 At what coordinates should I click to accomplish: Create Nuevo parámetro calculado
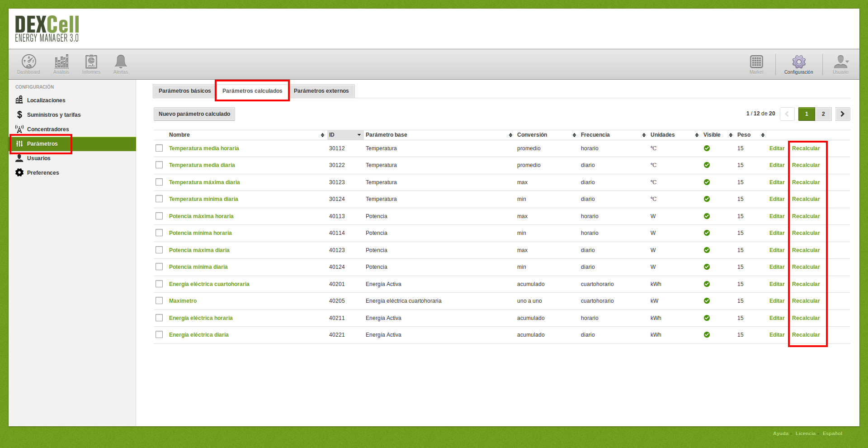click(194, 114)
